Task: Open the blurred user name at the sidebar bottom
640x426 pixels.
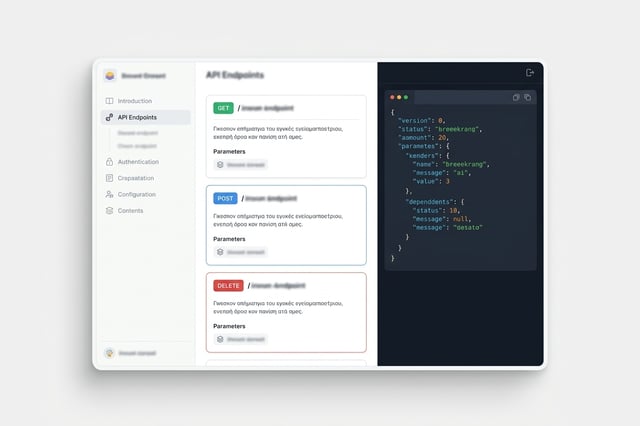Action: tap(137, 353)
